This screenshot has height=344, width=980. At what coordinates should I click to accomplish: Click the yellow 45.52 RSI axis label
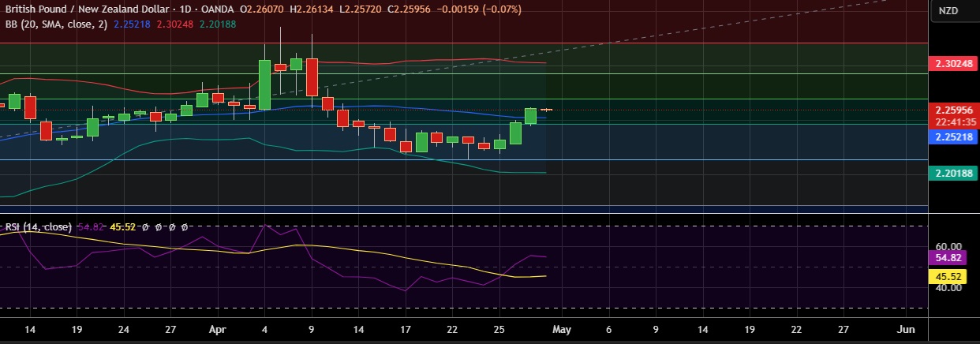948,277
